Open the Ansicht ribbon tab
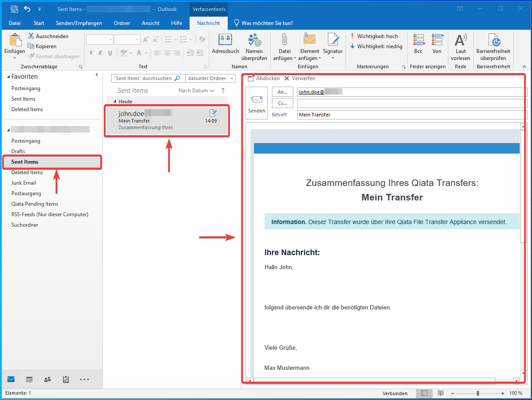The image size is (532, 400). coord(150,23)
